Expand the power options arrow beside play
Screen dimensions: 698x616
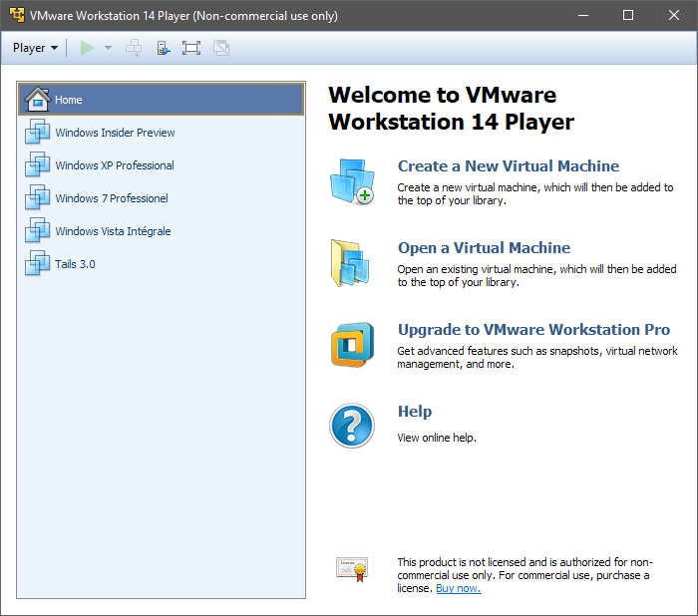[x=108, y=48]
